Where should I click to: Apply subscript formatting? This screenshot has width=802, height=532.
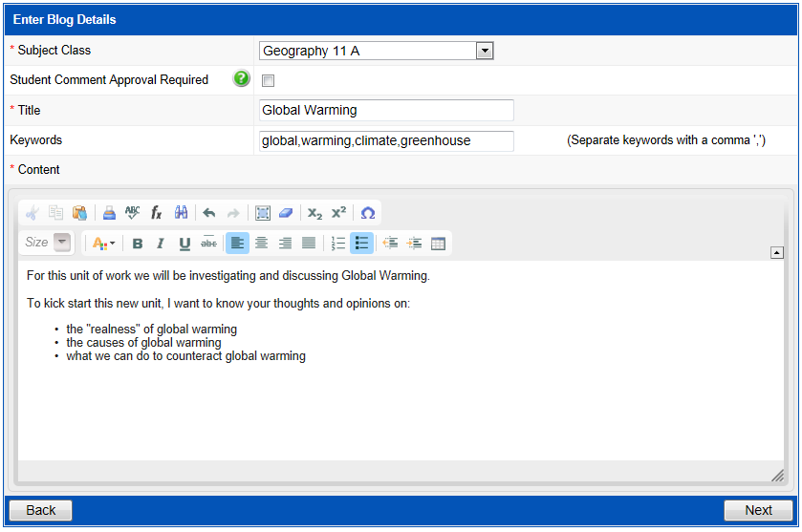[314, 213]
